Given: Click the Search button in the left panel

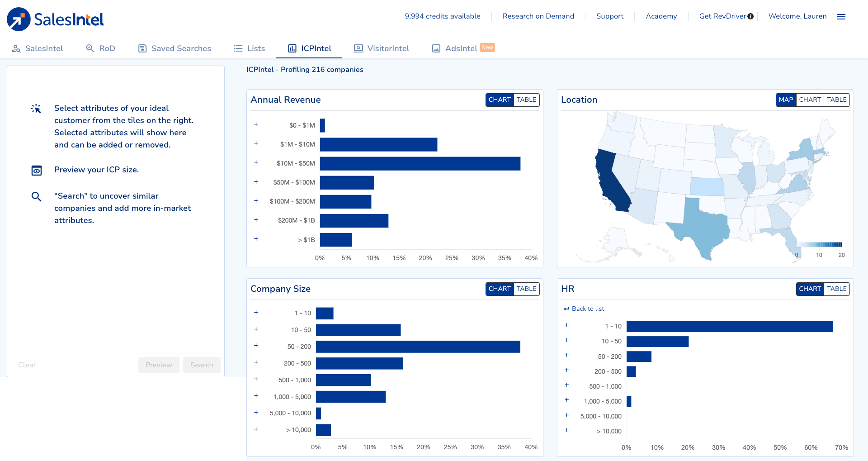Looking at the screenshot, I should click(x=202, y=365).
